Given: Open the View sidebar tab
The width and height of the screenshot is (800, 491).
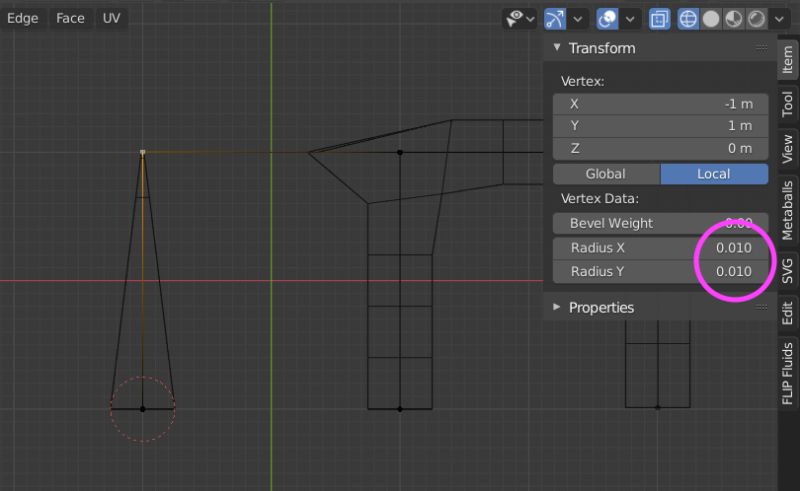Looking at the screenshot, I should [x=788, y=149].
